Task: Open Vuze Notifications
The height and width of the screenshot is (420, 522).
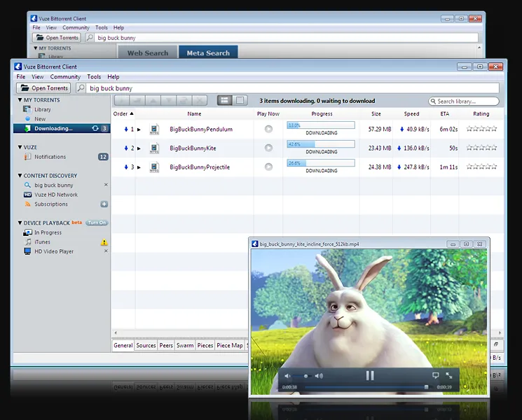Action: pos(50,157)
